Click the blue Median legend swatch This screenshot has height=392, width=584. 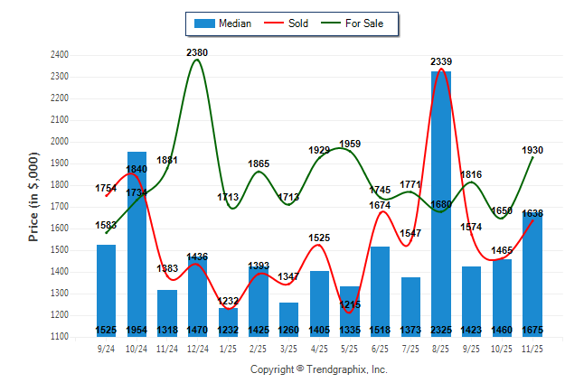click(206, 23)
